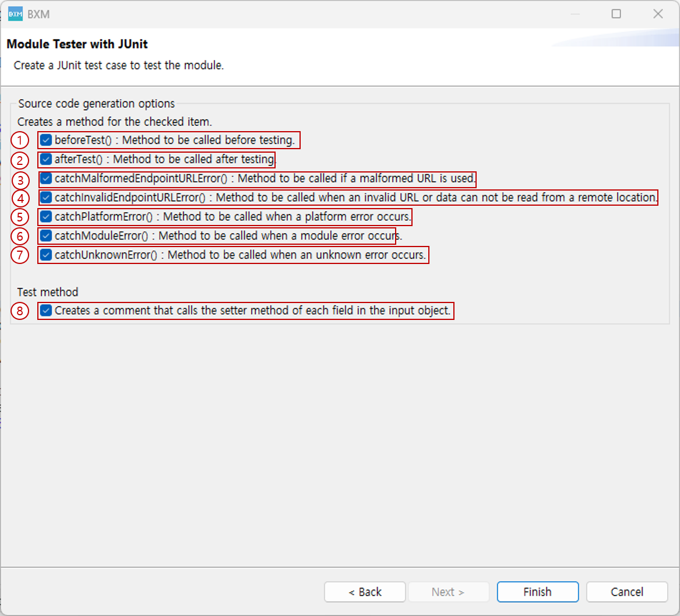Toggle the setter method comment checkbox

[46, 311]
